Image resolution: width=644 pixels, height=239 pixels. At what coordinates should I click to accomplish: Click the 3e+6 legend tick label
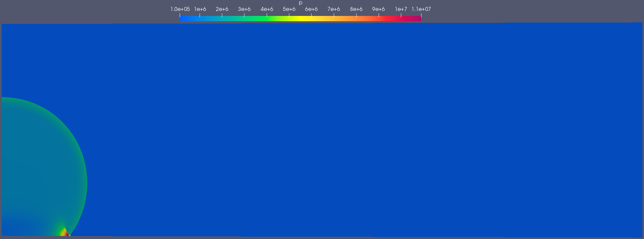(244, 9)
